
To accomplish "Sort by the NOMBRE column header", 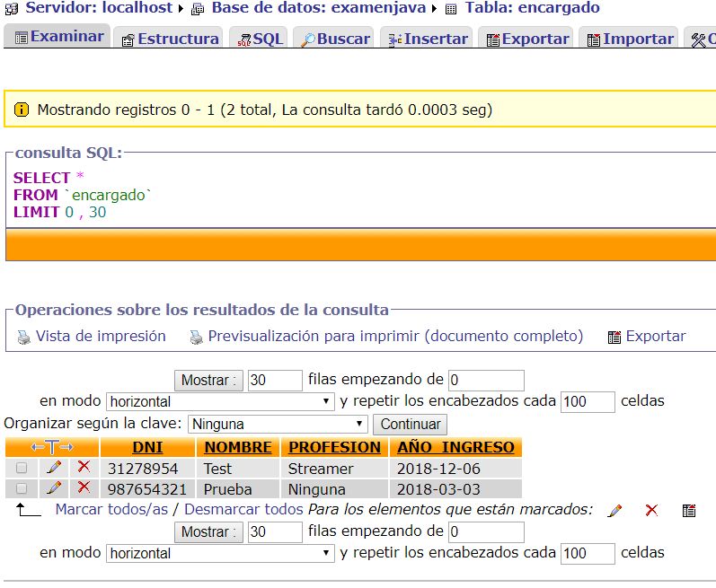I will 238,447.
